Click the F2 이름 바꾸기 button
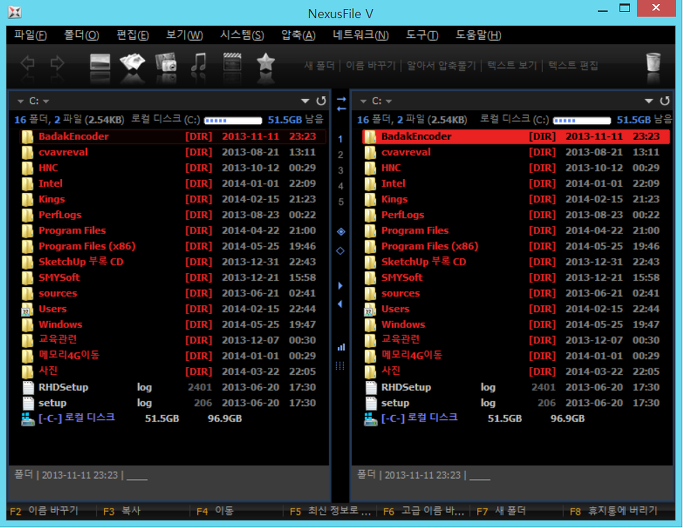This screenshot has width=683, height=528. pos(44,511)
